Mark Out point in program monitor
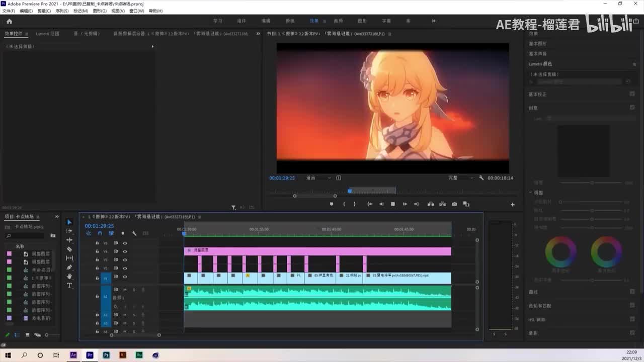 (x=355, y=204)
